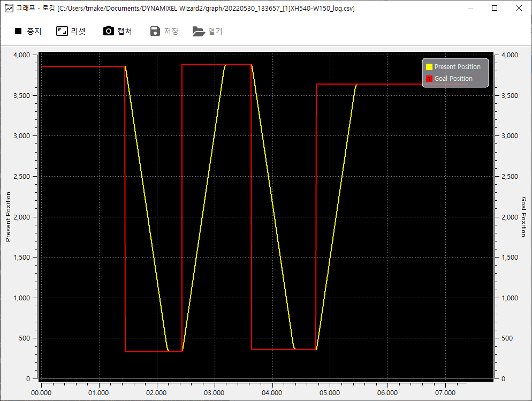Click the camera Capture icon
Viewport: 532px width, 401px height.
(x=108, y=31)
